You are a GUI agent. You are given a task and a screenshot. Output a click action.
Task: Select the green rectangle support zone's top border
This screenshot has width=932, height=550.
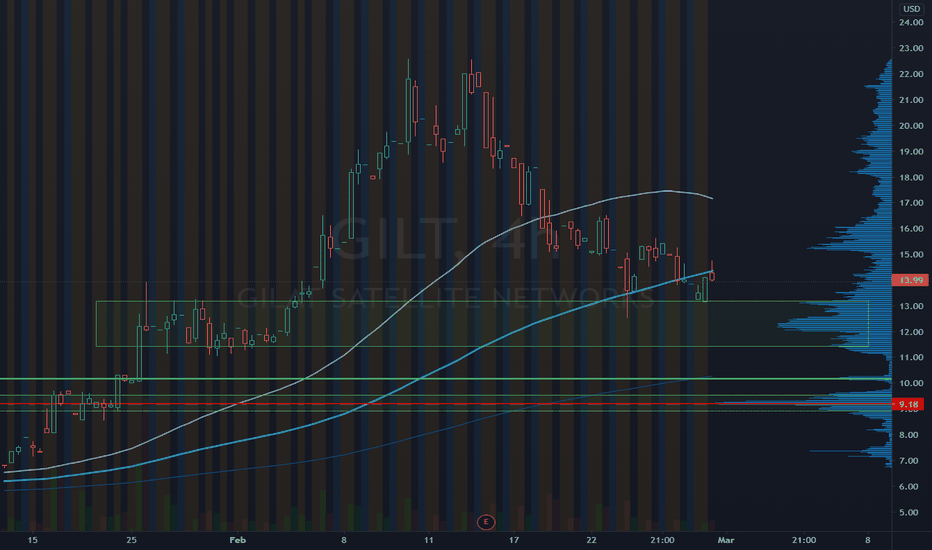[x=482, y=301]
